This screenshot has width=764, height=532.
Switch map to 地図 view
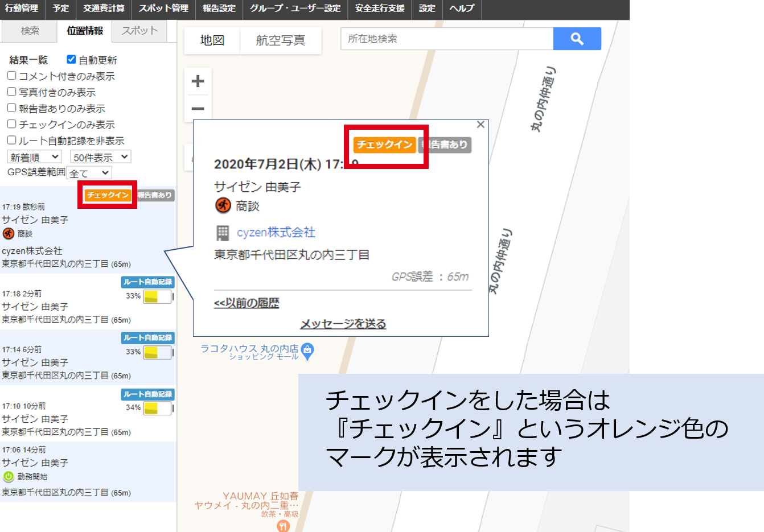point(212,40)
